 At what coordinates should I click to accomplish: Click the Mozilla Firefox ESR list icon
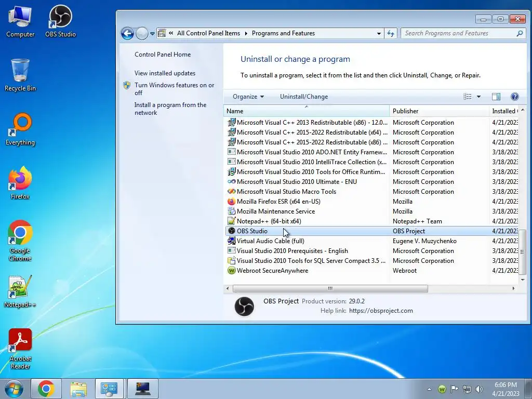[231, 201]
